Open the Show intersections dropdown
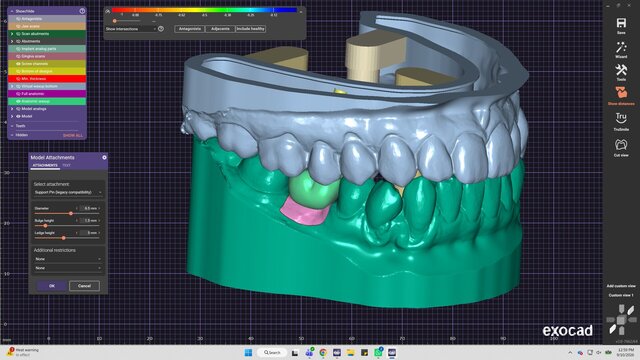Screen dimensions: 640x360 (x=131, y=29)
